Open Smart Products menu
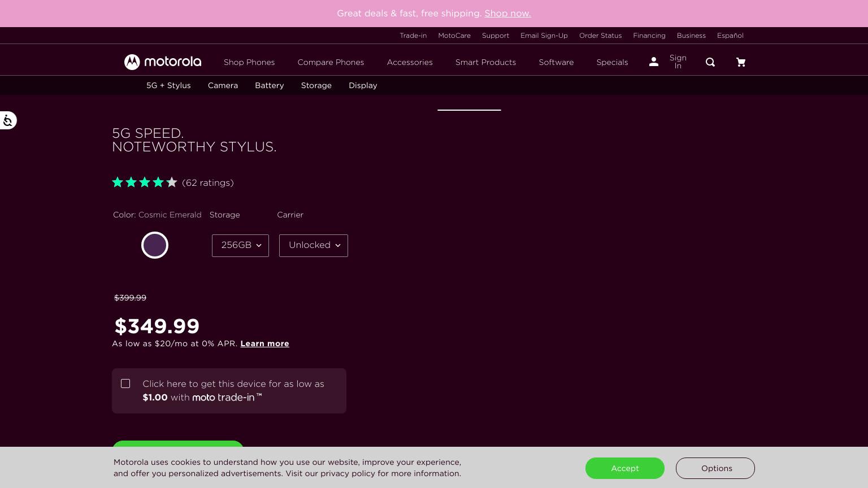The height and width of the screenshot is (488, 868). [x=486, y=62]
